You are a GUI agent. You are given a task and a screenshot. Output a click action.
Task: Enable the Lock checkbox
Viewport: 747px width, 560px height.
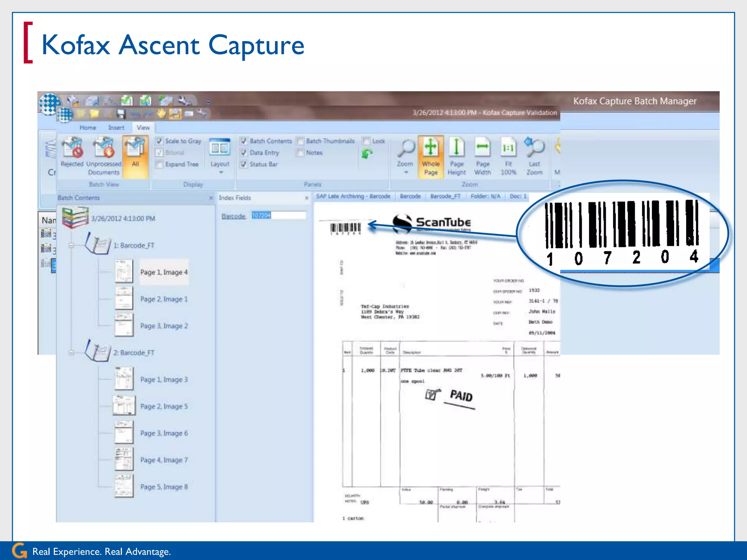(366, 141)
